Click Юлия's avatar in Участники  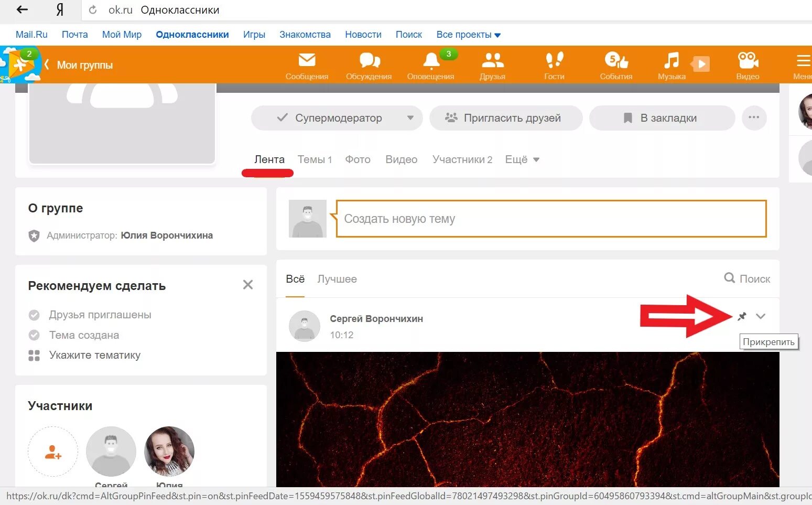pyautogui.click(x=169, y=452)
